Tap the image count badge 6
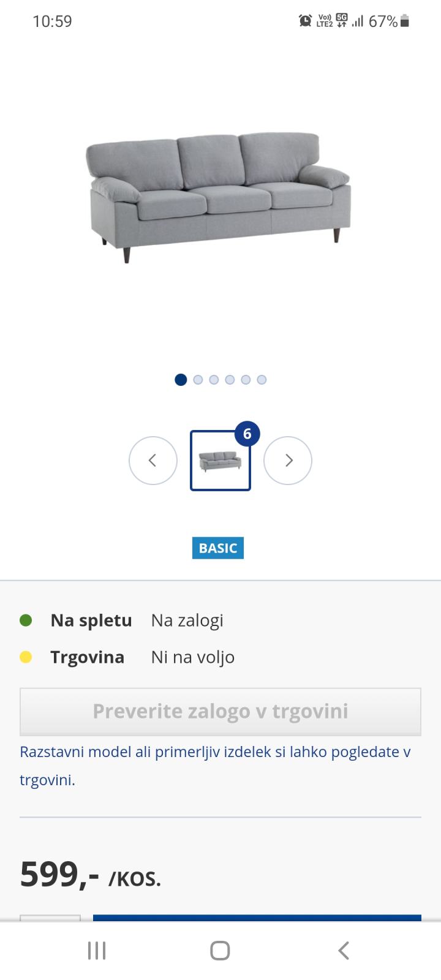441x980 pixels. 247,434
